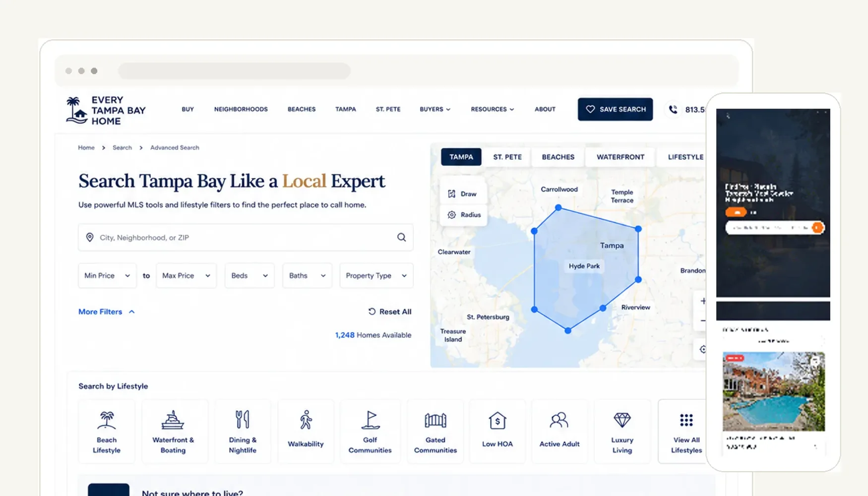This screenshot has width=868, height=496.
Task: Click the Clearwater map label
Action: click(454, 252)
